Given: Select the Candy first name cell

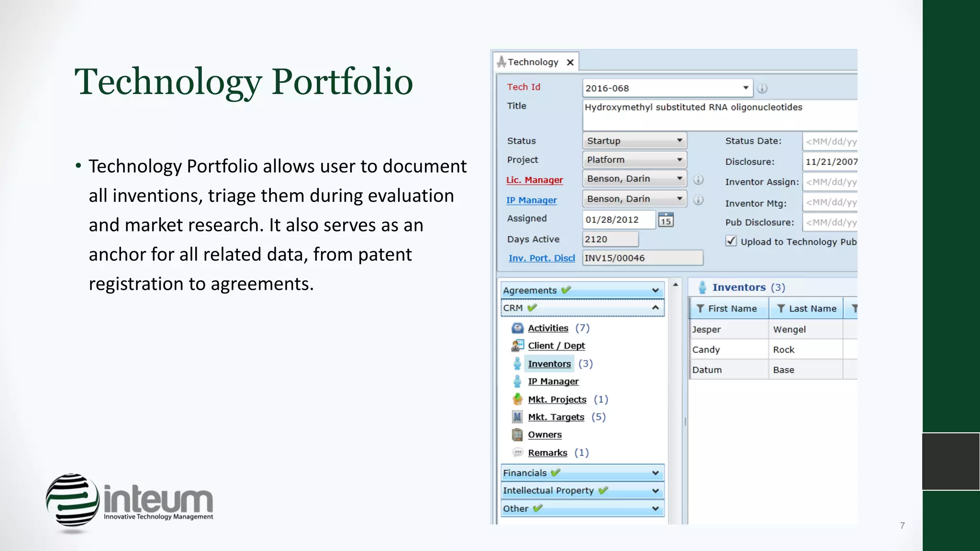Looking at the screenshot, I should point(729,350).
